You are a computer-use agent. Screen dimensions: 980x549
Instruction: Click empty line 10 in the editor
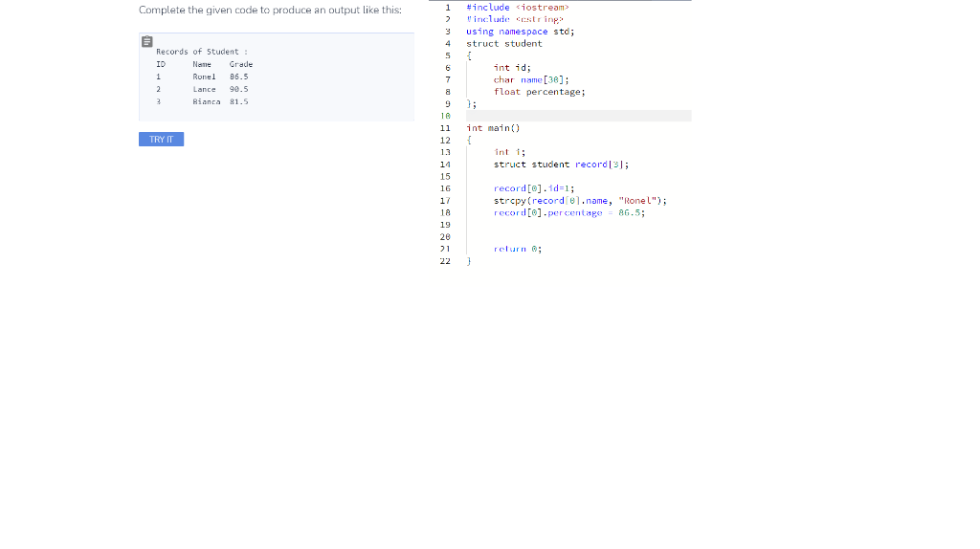pos(578,116)
